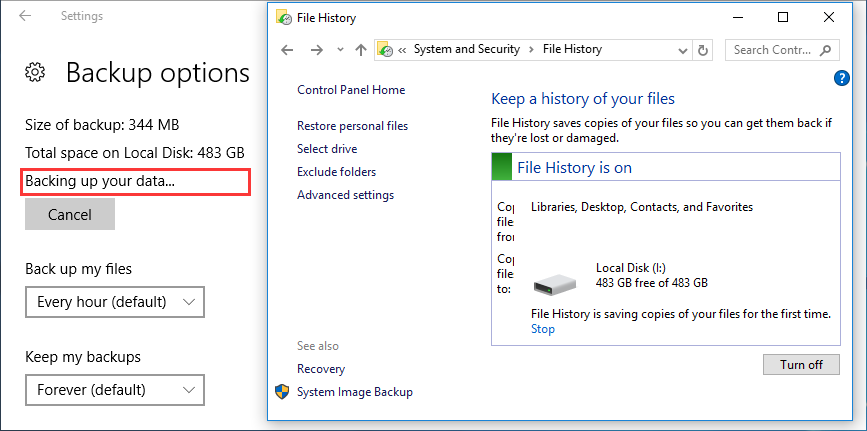Go back in the Settings window
This screenshot has height=431, width=867.
click(x=25, y=16)
